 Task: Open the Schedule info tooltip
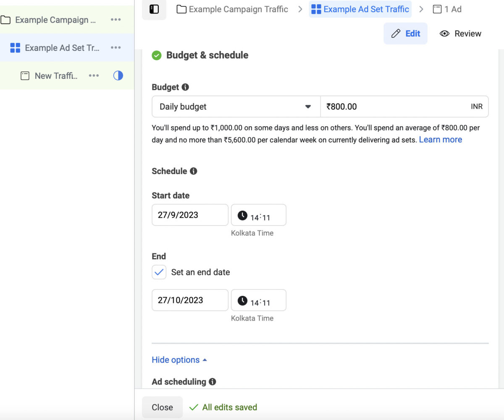pyautogui.click(x=194, y=171)
